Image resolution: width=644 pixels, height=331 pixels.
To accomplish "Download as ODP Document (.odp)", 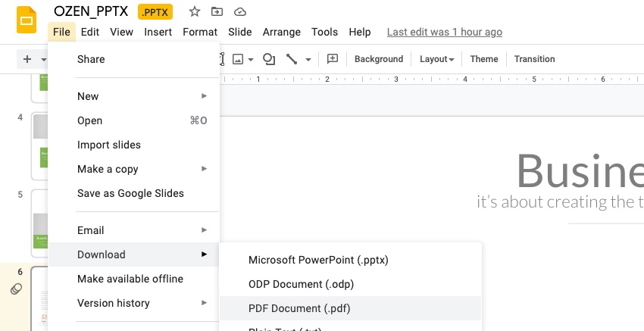I will 350,284.
